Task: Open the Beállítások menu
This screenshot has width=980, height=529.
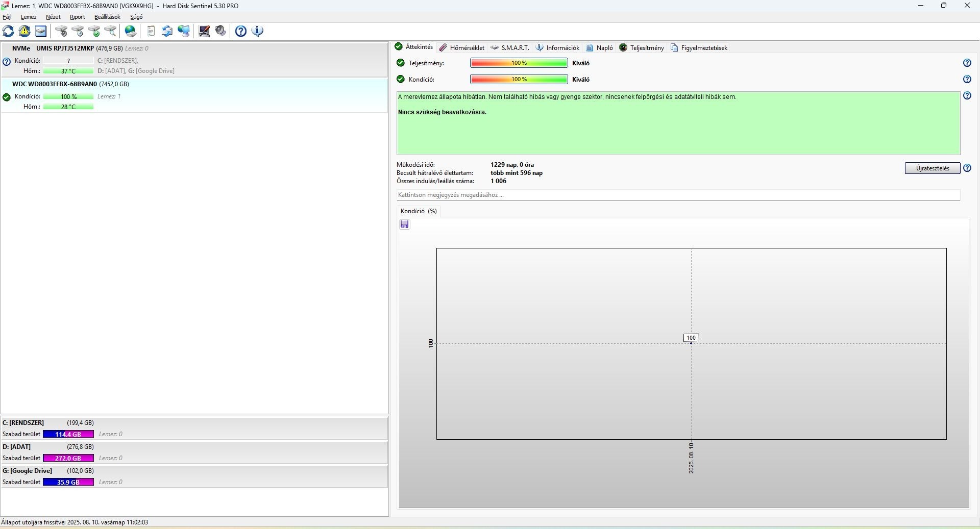Action: (107, 17)
